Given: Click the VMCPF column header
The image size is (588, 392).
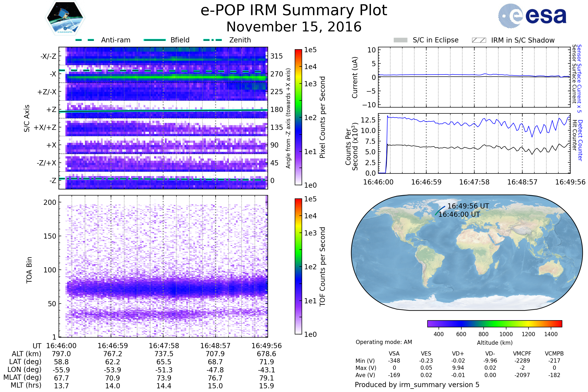Looking at the screenshot, I should point(522,354).
